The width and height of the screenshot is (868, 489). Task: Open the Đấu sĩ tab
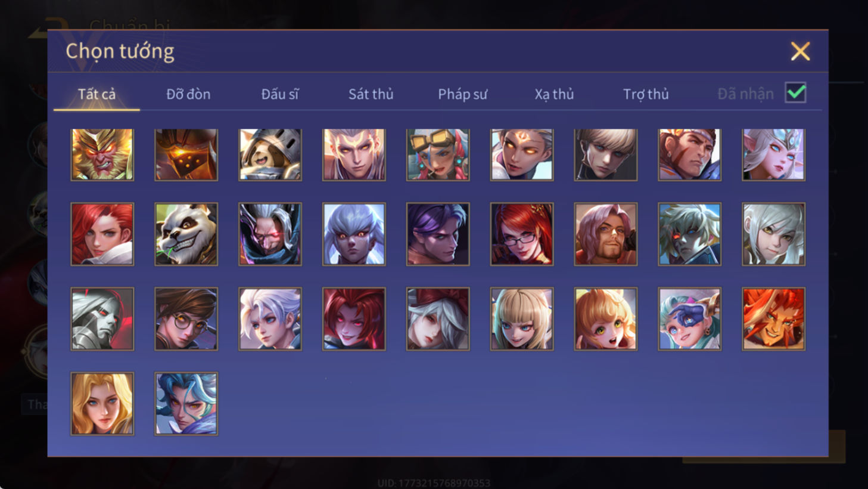point(279,94)
